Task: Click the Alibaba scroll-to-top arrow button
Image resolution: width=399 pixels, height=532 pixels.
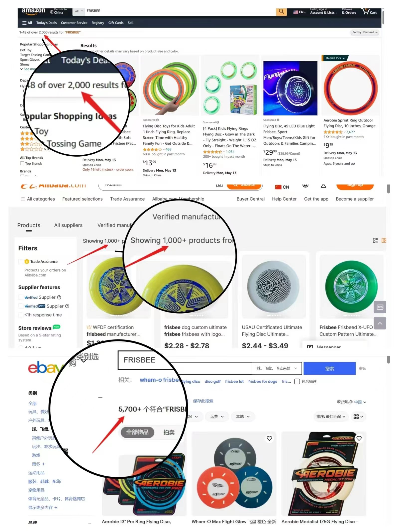Action: point(380,323)
